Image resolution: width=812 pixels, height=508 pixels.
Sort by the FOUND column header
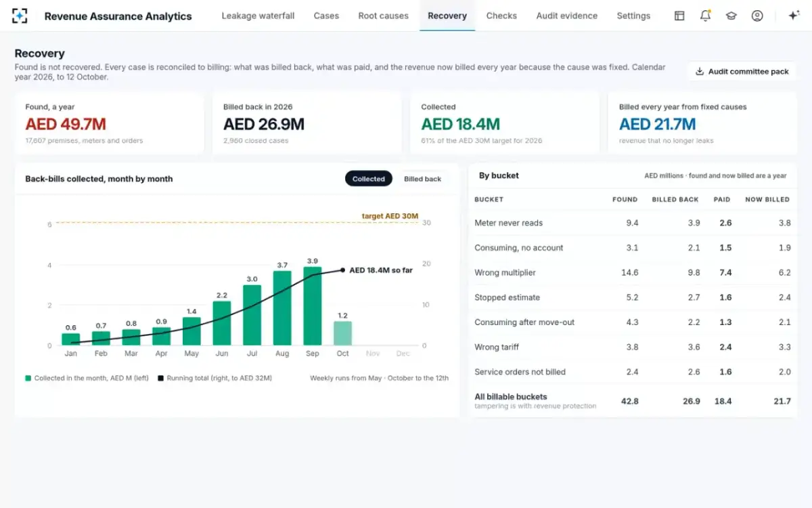pyautogui.click(x=625, y=199)
